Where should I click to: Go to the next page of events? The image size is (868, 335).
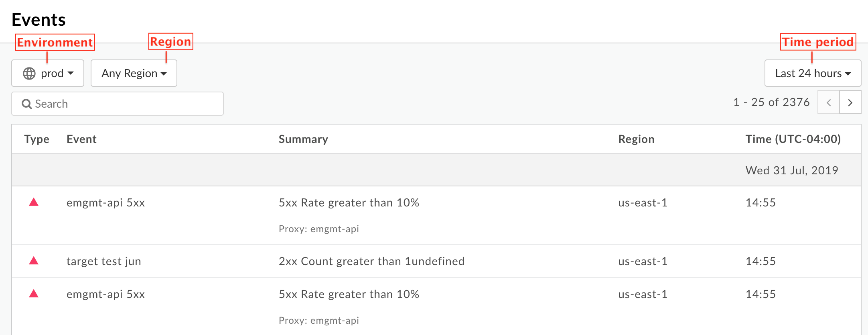point(850,102)
